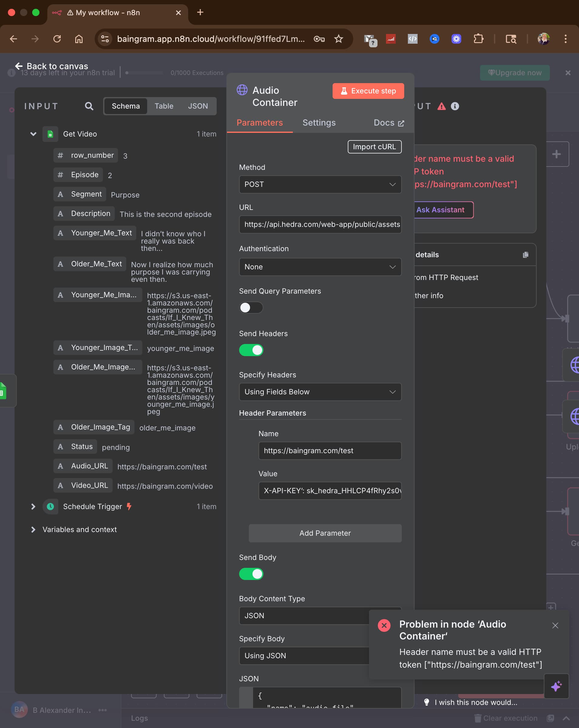Expand the logs panel chevron
The image size is (579, 728).
pyautogui.click(x=567, y=718)
